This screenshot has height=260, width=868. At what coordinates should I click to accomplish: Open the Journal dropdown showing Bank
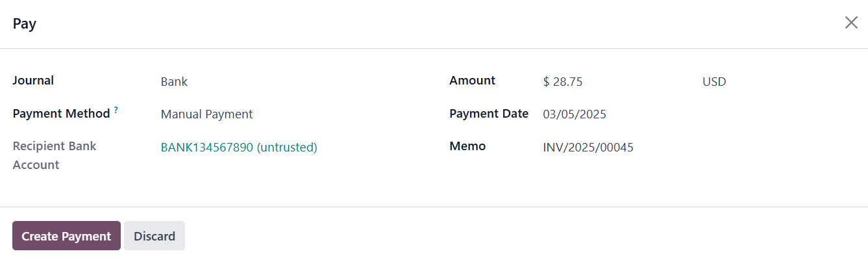(x=174, y=82)
